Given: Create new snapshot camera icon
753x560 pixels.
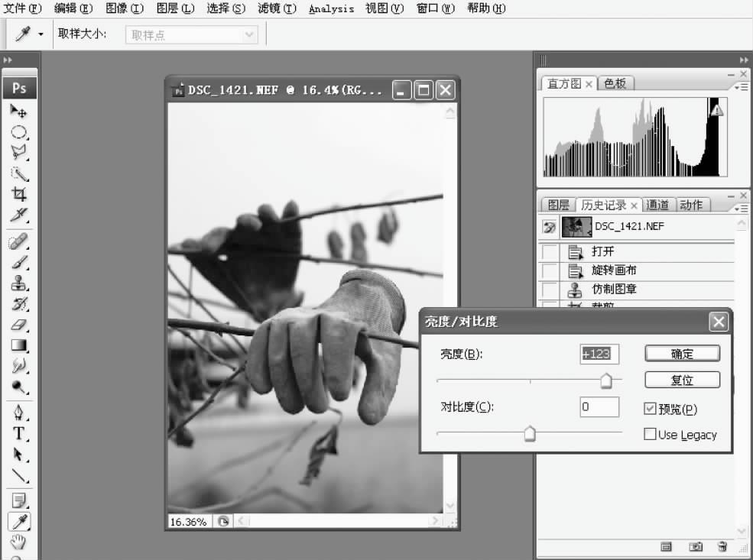Looking at the screenshot, I should [696, 546].
